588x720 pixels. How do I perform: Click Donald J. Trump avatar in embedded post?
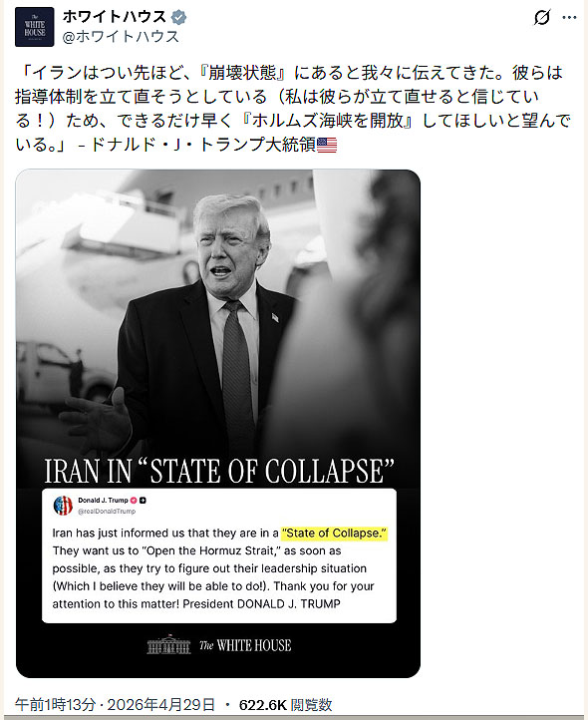coord(63,506)
